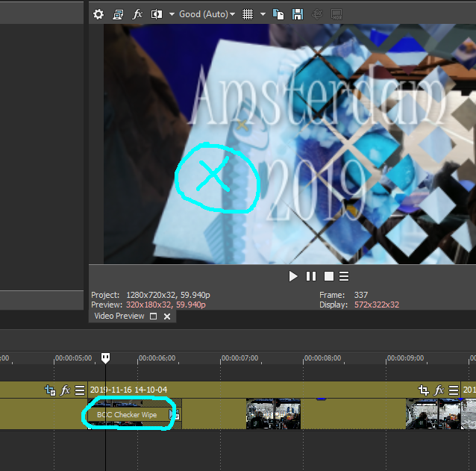476x471 pixels.
Task: Click the Display 572x322x32 readout
Action: [x=359, y=305]
